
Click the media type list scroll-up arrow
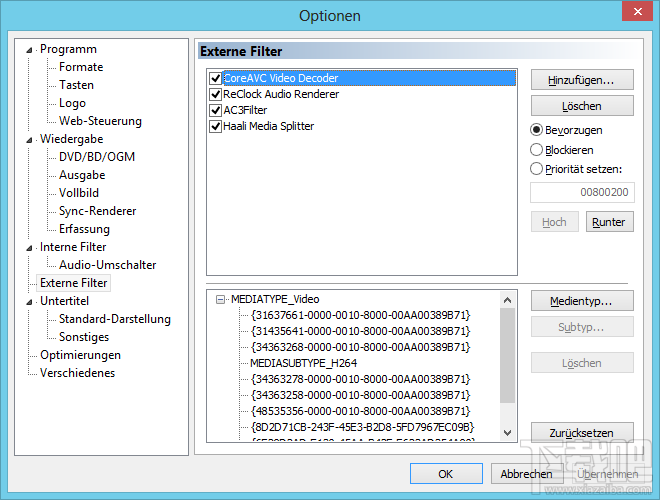[508, 300]
